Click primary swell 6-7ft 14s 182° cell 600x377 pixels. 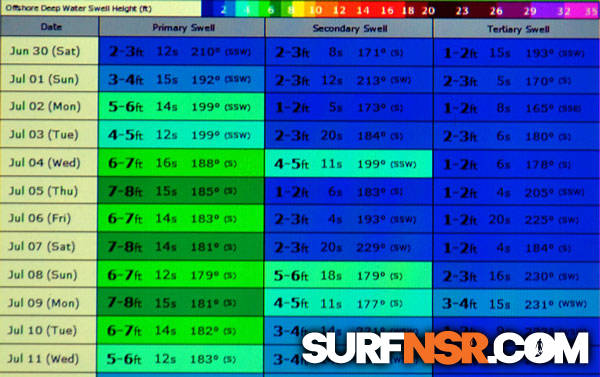[x=181, y=331]
